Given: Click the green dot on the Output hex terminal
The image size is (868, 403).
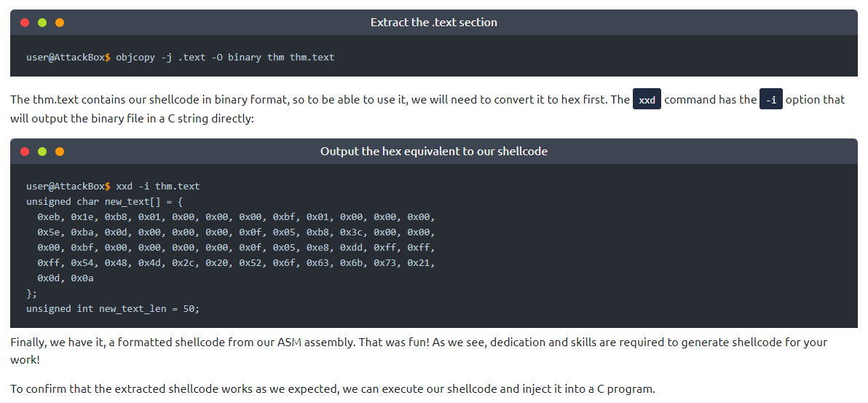Looking at the screenshot, I should [x=42, y=152].
